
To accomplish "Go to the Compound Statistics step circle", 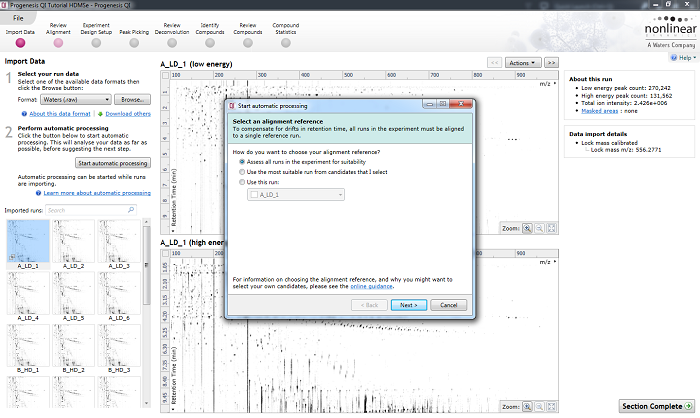I will click(x=286, y=43).
